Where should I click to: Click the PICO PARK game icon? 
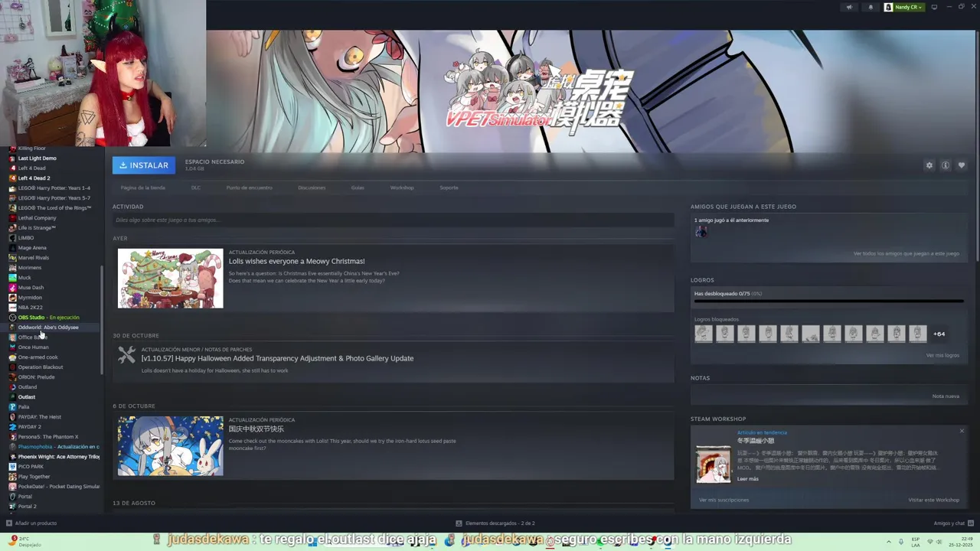12,467
